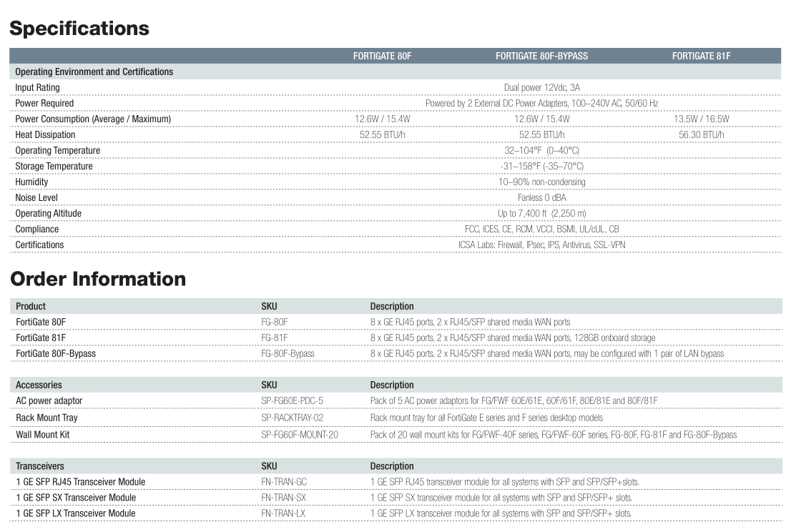Click the Order Information heading

coord(98,279)
